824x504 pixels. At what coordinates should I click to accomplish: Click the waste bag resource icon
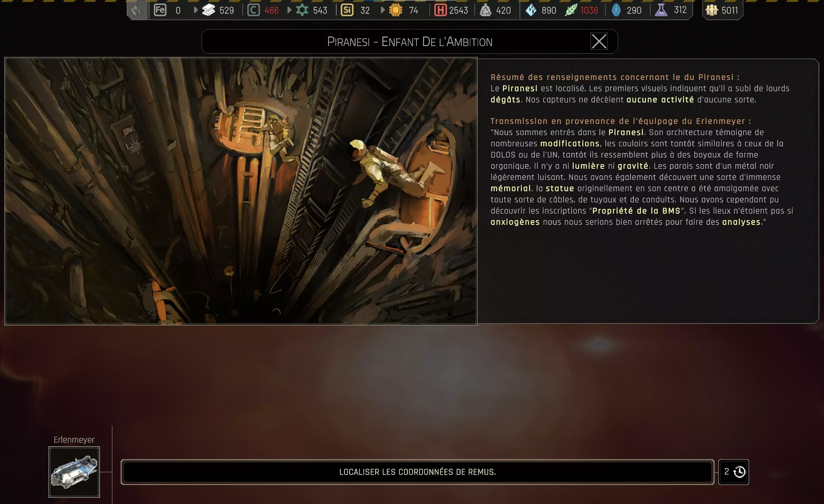(485, 10)
